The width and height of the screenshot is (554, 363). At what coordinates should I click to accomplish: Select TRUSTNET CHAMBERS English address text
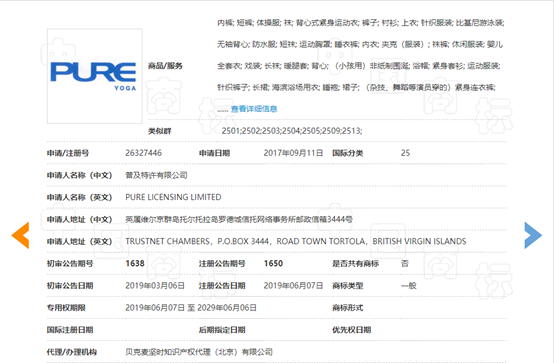pyautogui.click(x=296, y=241)
